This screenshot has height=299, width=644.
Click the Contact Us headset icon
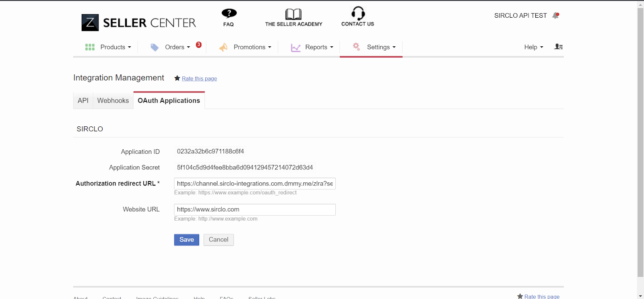(x=358, y=13)
